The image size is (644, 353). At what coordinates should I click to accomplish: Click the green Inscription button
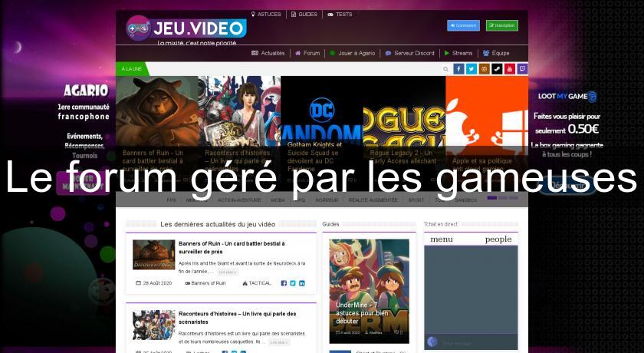[x=502, y=25]
